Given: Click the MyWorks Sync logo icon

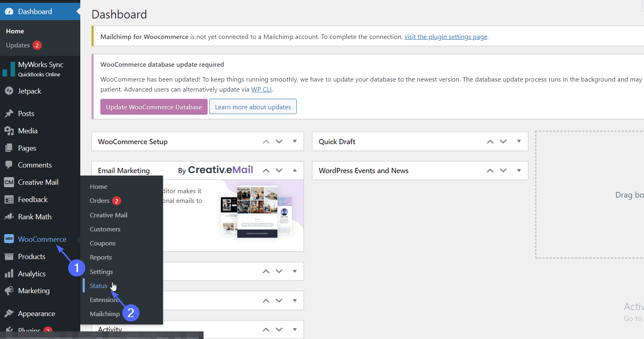Looking at the screenshot, I should tap(8, 69).
